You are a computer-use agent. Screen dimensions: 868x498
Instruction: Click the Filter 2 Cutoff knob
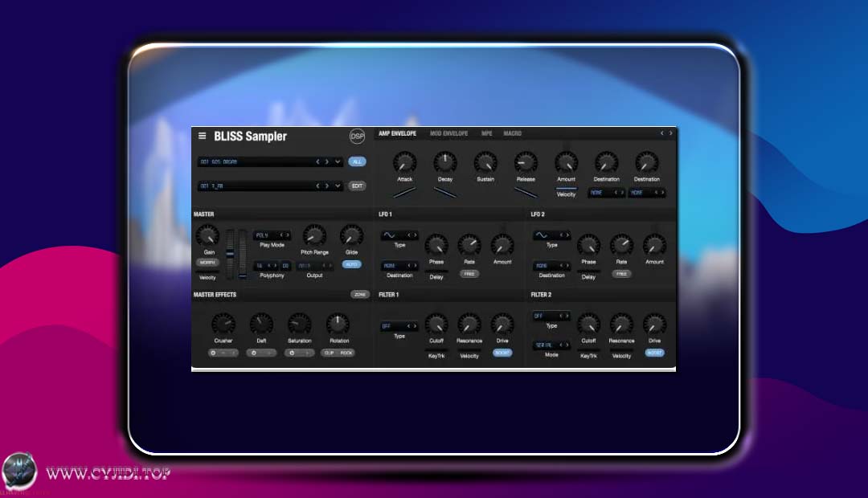(588, 325)
